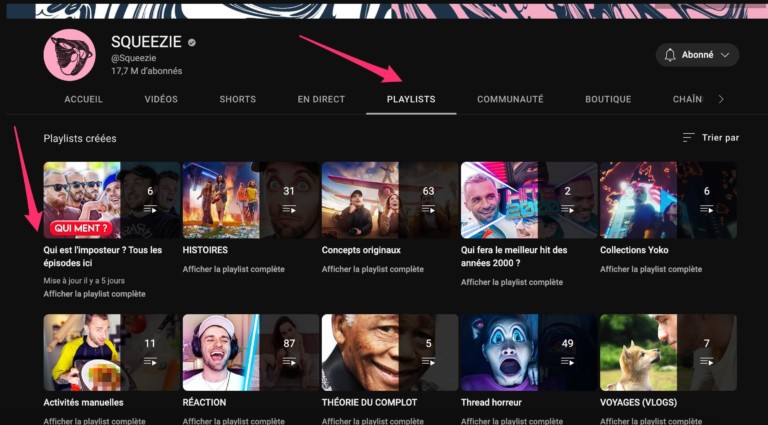Switch to the BOUTIQUE tab
This screenshot has width=768, height=425.
click(608, 99)
